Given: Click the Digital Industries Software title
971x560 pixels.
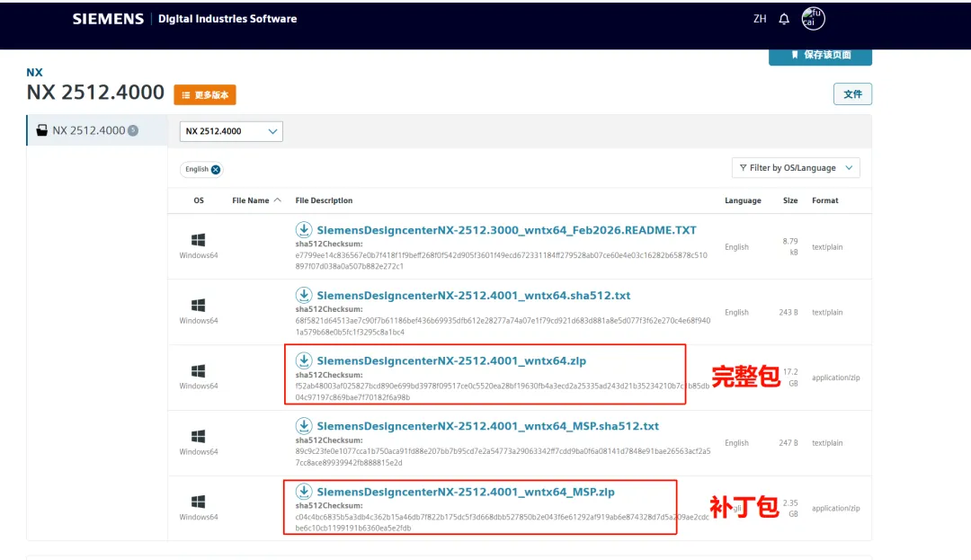Looking at the screenshot, I should [227, 19].
